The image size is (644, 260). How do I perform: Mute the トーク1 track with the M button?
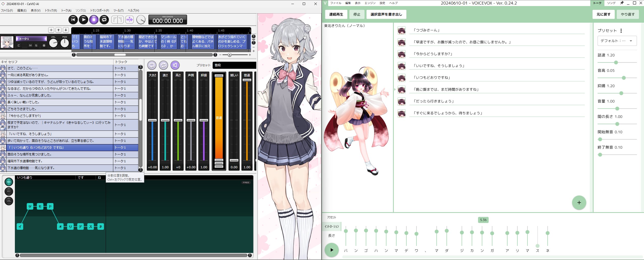pyautogui.click(x=30, y=46)
